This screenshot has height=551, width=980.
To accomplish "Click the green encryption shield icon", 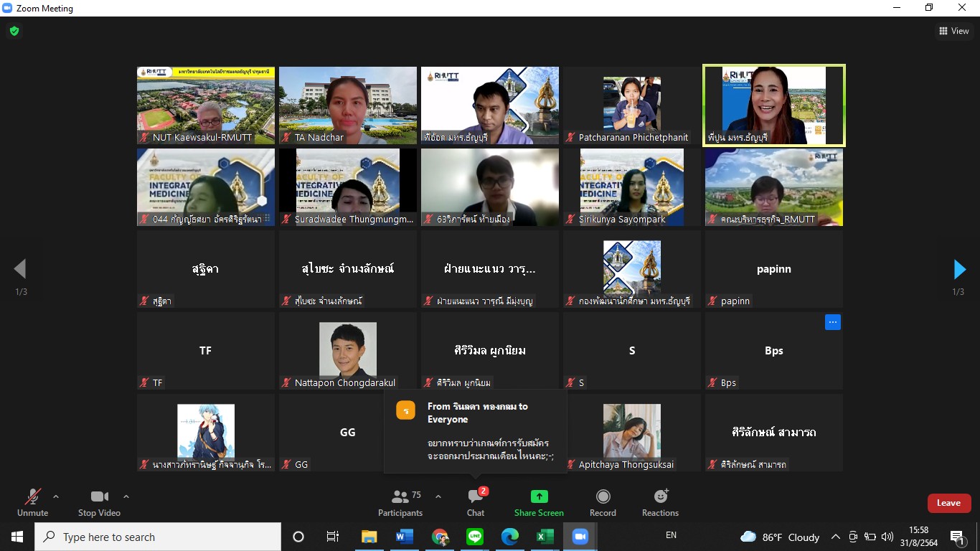I will pos(14,31).
